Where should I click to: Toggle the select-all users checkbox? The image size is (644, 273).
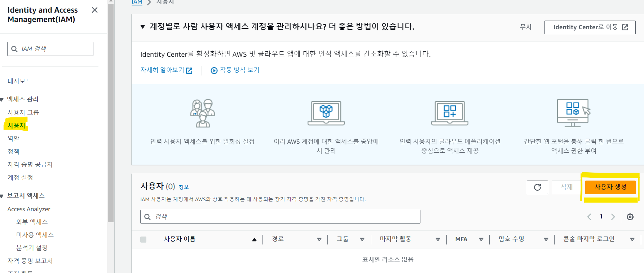[x=143, y=239]
